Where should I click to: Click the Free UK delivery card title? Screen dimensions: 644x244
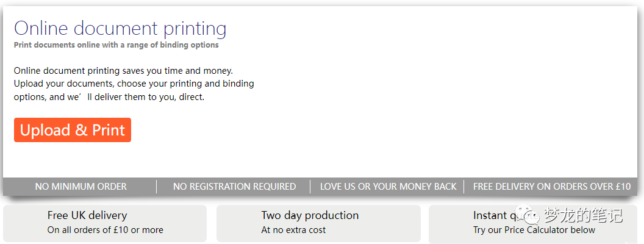click(x=87, y=215)
